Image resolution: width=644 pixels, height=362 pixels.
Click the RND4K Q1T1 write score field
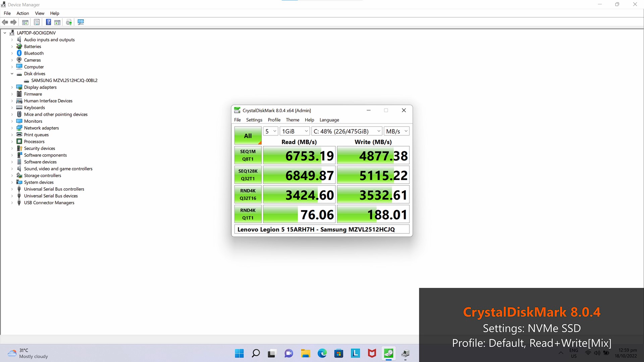[373, 215]
